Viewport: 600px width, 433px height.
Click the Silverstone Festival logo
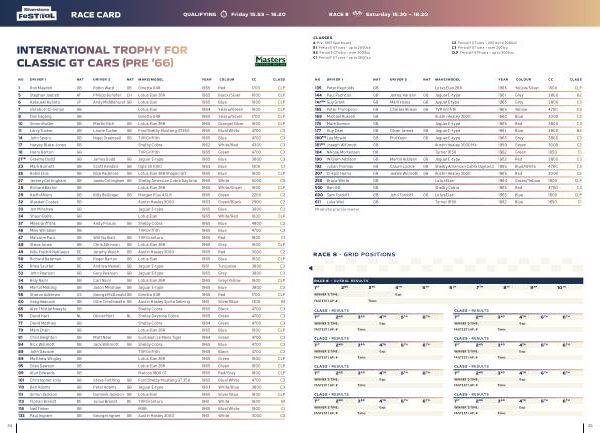click(x=36, y=13)
